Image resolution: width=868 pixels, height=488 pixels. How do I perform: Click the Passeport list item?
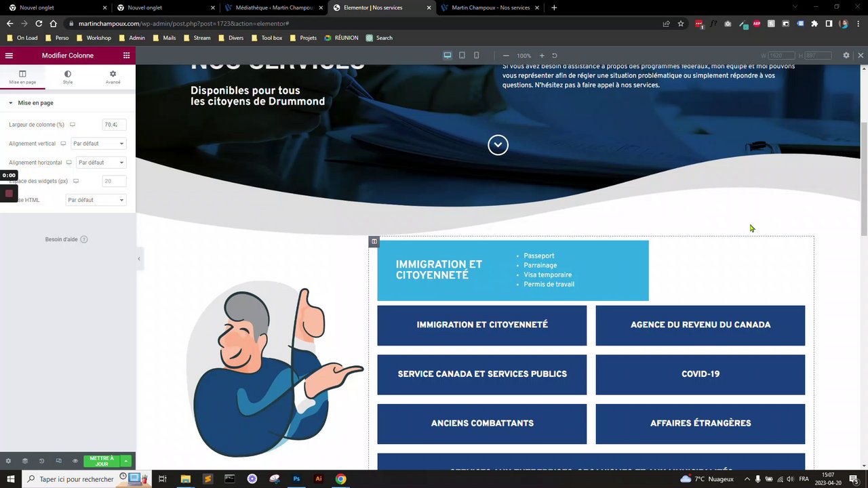(539, 256)
